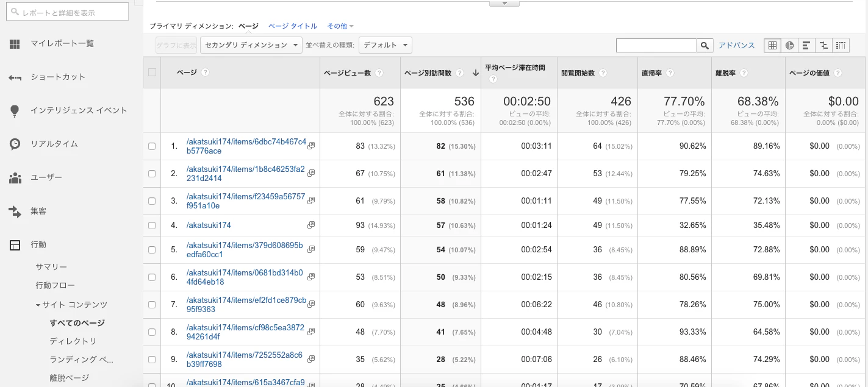The width and height of the screenshot is (868, 387).
Task: Click the Intelligence Events lightbulb icon
Action: pyautogui.click(x=15, y=111)
